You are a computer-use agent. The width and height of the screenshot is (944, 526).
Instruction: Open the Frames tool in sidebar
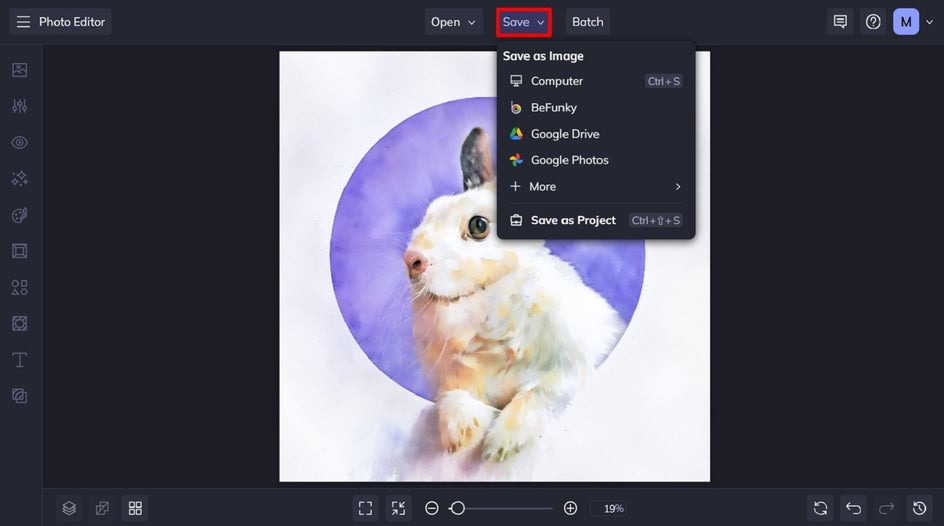coord(19,251)
